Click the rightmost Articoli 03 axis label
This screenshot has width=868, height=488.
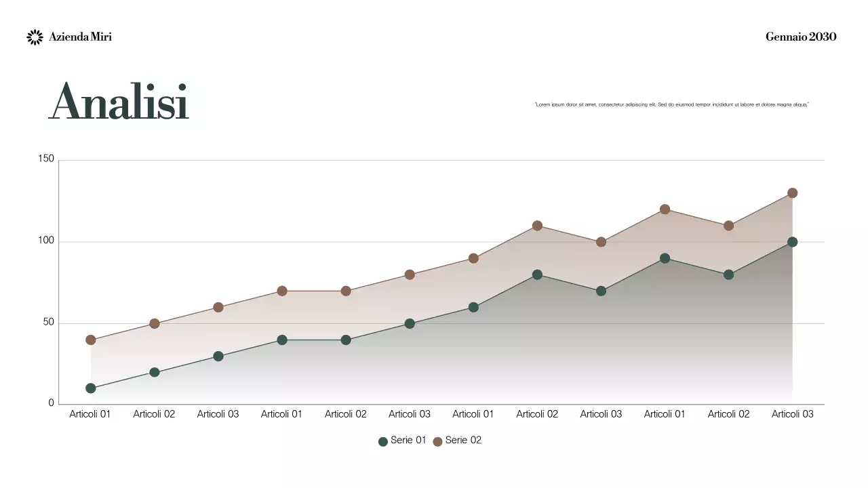792,414
